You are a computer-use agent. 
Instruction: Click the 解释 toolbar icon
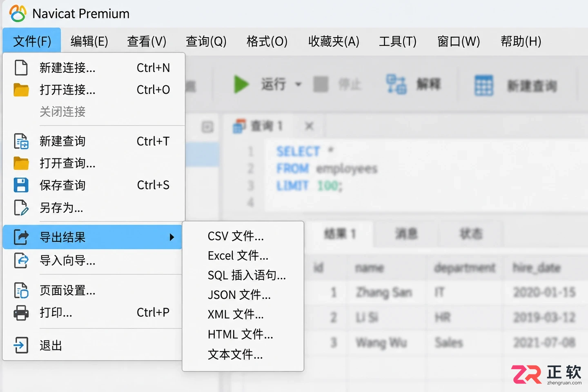[x=396, y=85]
